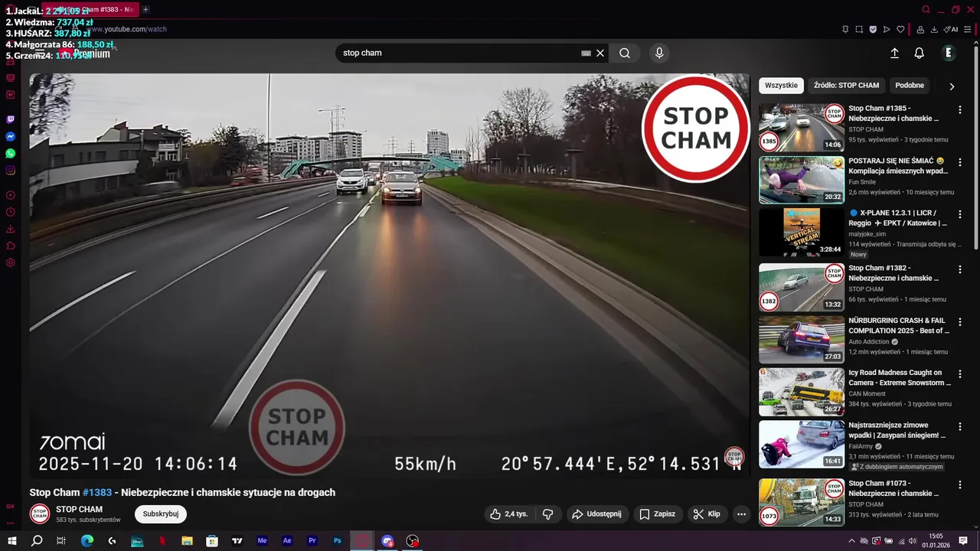Open downloads icon in the browser sidebar
Screen dimensions: 980x551
point(11,229)
